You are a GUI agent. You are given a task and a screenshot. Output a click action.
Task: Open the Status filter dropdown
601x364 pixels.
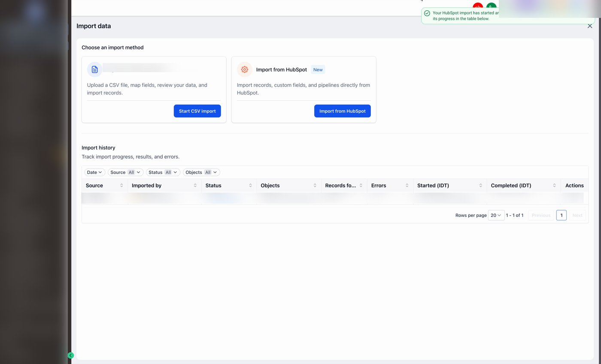point(163,172)
